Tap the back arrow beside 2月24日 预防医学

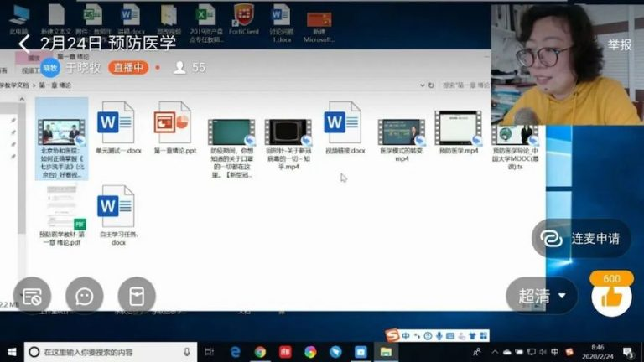click(x=23, y=43)
